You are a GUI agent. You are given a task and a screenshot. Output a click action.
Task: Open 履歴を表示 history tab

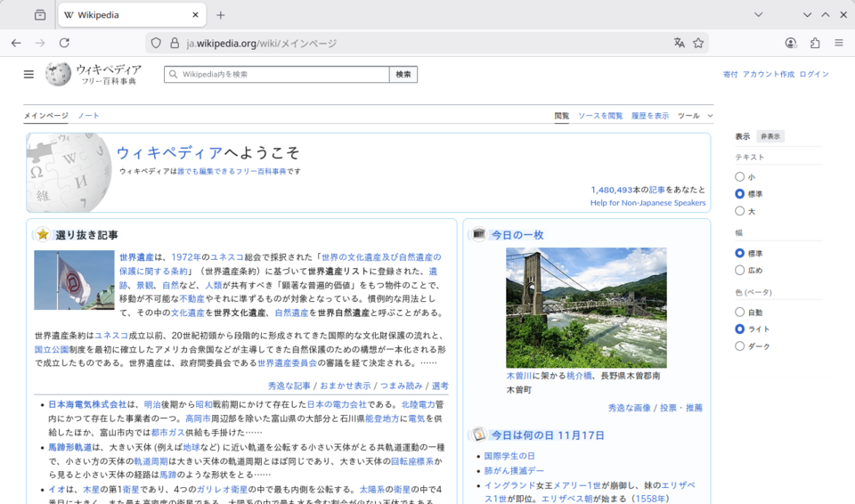(x=650, y=116)
